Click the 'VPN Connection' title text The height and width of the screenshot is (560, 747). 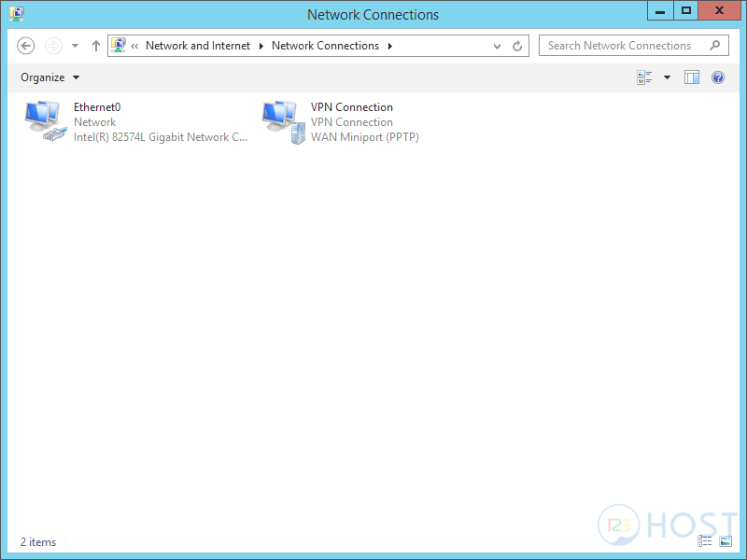(x=352, y=107)
